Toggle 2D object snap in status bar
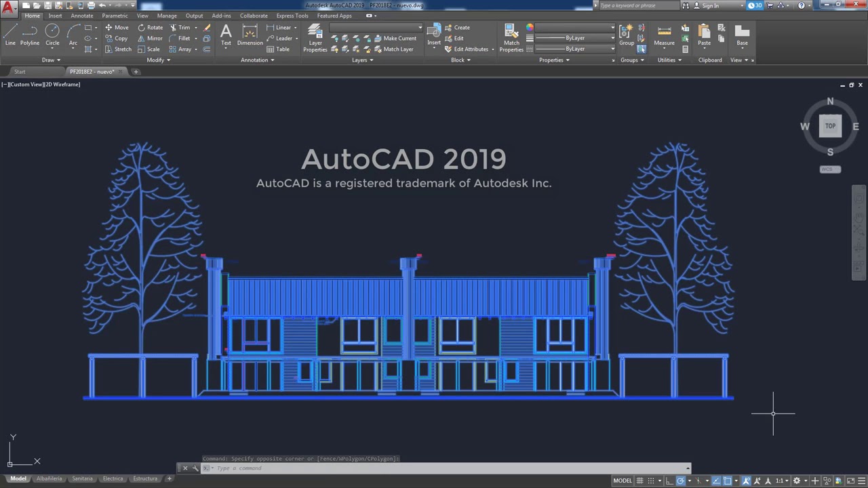This screenshot has height=488, width=868. click(x=728, y=481)
